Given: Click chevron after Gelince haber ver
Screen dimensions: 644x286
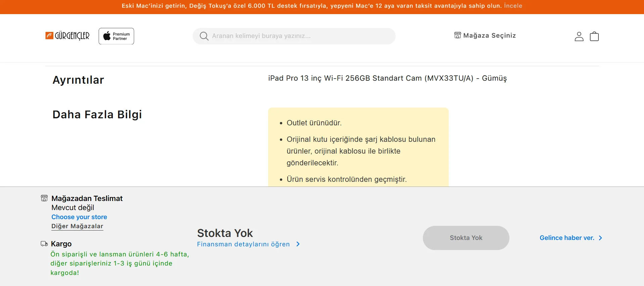Looking at the screenshot, I should coord(600,238).
